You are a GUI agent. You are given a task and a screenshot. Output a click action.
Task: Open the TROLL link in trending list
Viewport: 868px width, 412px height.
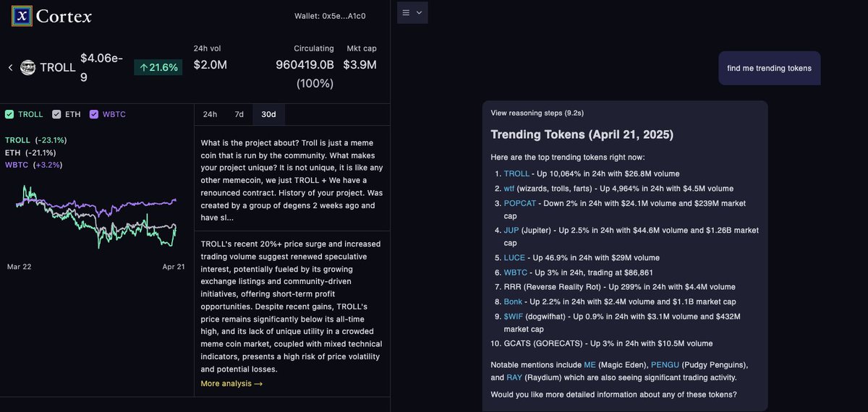tap(516, 173)
